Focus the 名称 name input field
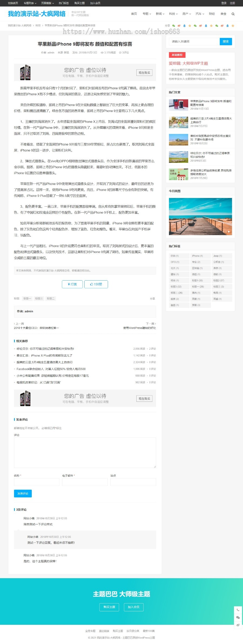243x644 pixels. 37,482
